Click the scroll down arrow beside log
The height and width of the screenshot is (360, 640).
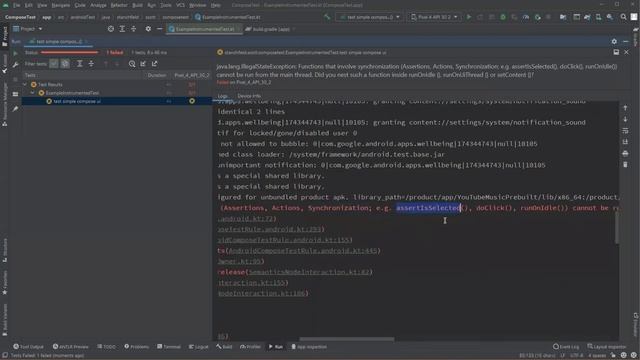point(625,119)
